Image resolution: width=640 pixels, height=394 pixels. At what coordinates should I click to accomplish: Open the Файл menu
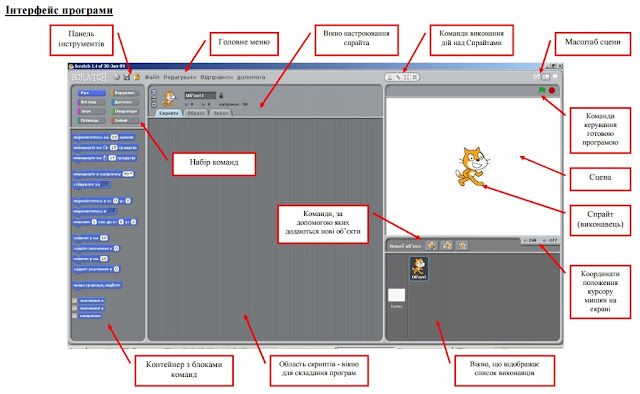coord(152,77)
